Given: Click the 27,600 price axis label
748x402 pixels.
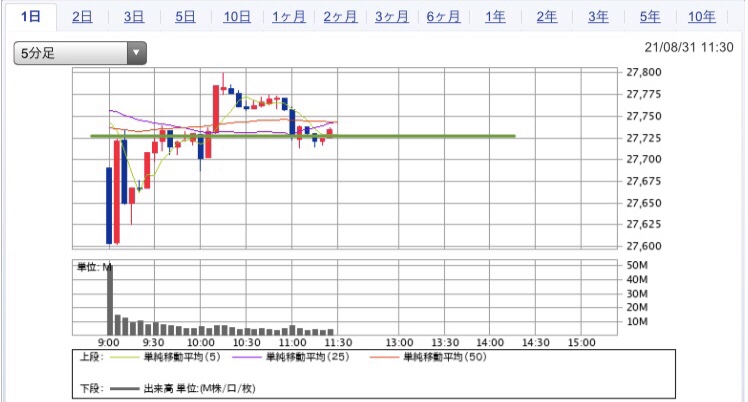Looking at the screenshot, I should (644, 246).
